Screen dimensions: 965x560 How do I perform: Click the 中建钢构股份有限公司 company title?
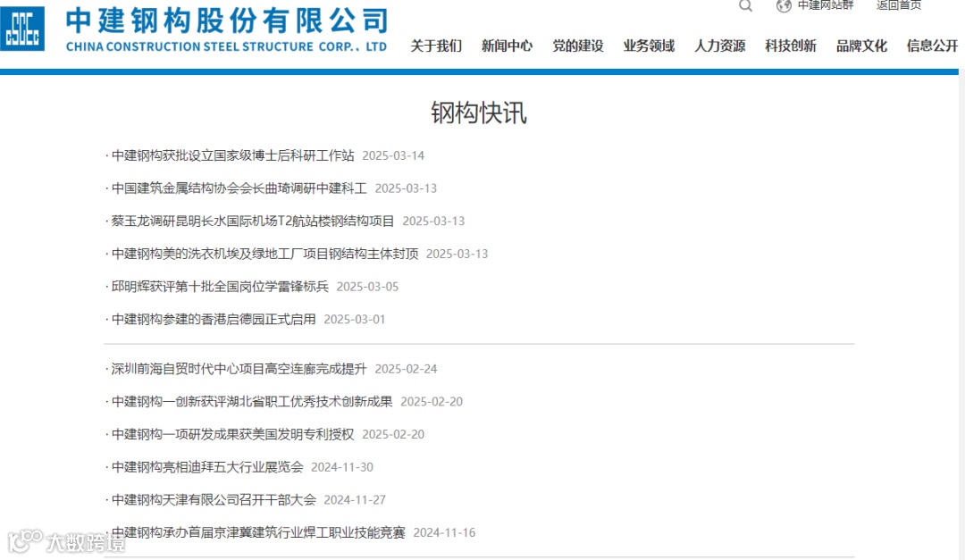[227, 21]
